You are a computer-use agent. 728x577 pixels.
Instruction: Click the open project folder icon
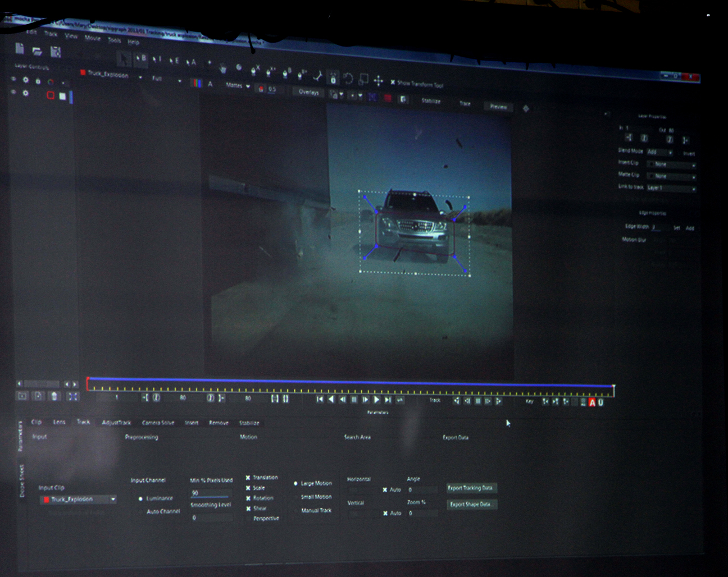tap(37, 51)
